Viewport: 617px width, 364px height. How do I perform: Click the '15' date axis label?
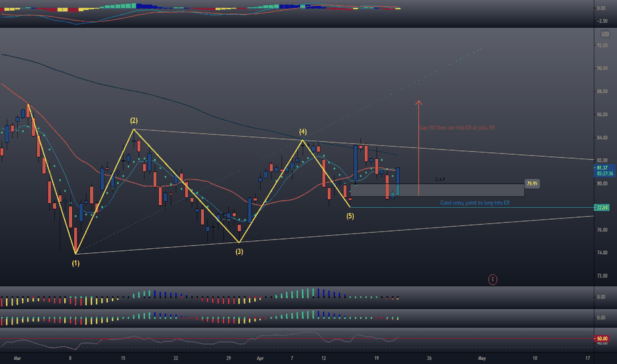coord(123,359)
